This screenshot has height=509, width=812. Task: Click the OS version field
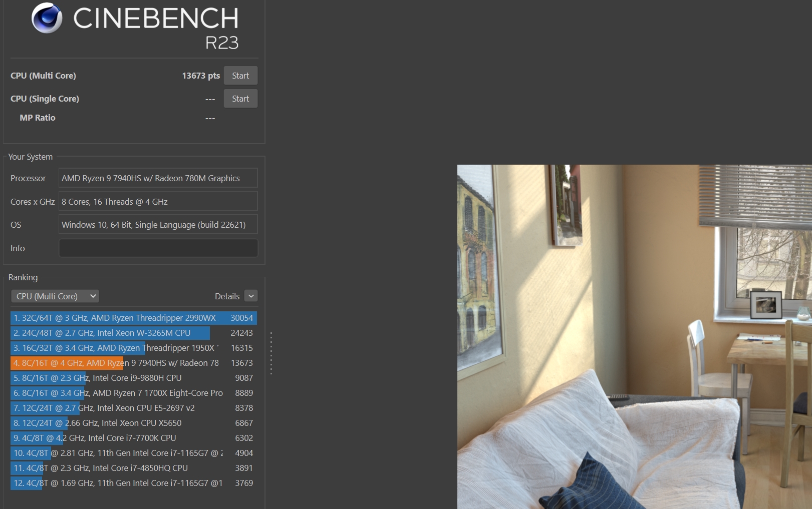click(x=158, y=225)
